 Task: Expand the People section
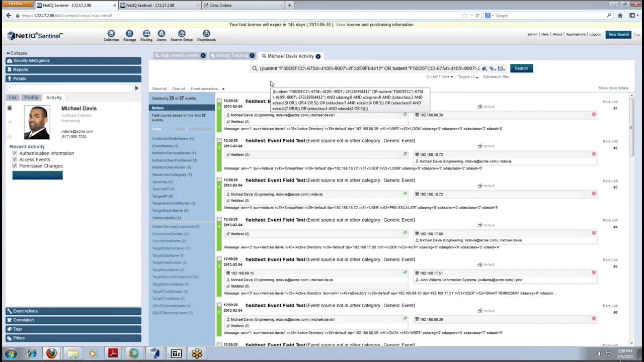coord(73,78)
